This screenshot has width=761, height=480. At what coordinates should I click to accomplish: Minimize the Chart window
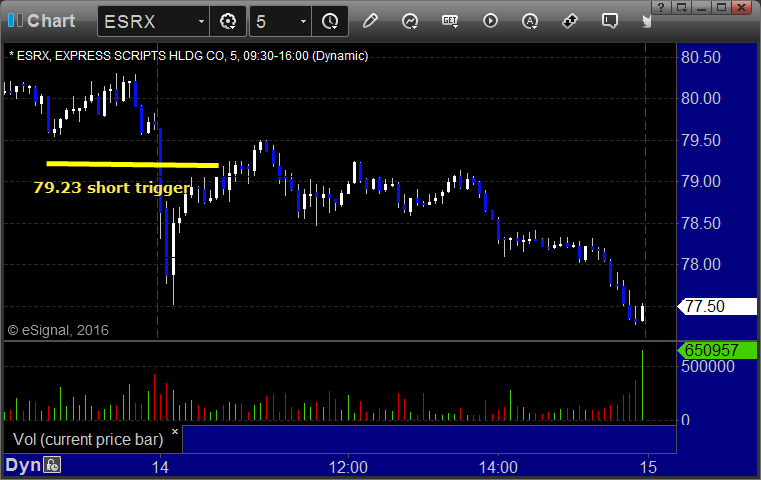click(x=701, y=7)
